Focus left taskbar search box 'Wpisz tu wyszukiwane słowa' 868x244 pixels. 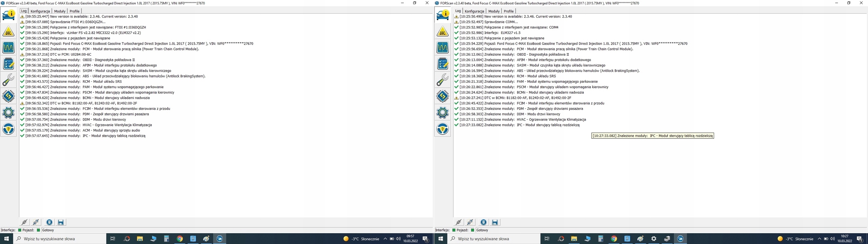(60, 239)
